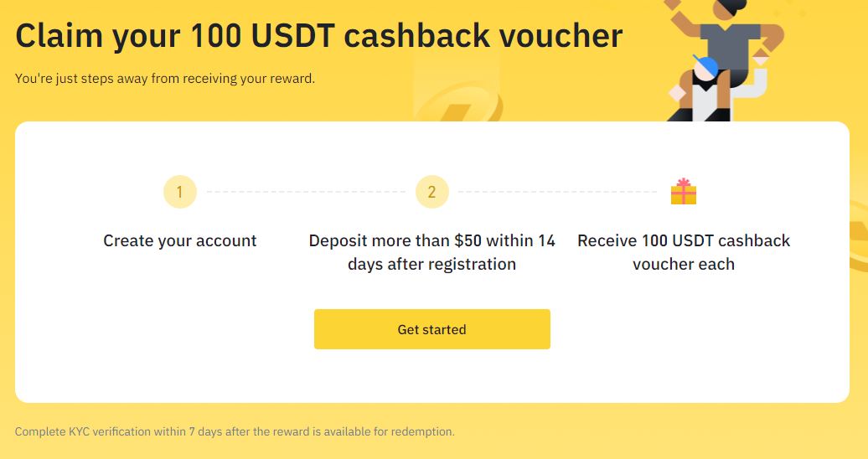Click the "You're just steps away" subtitle
Screen dimensions: 868x459
(165, 79)
